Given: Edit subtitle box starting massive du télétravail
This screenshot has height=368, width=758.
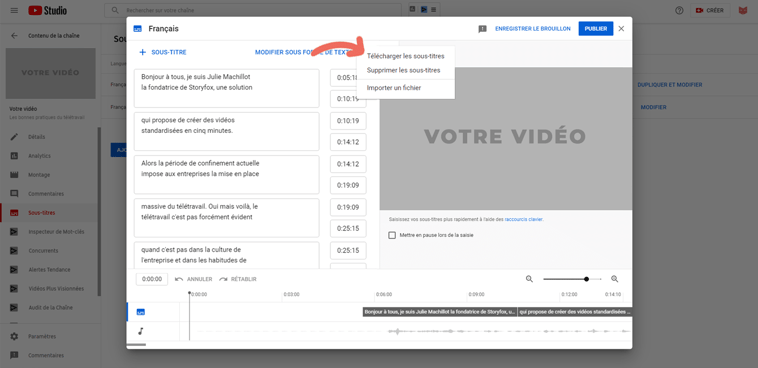Looking at the screenshot, I should 227,218.
